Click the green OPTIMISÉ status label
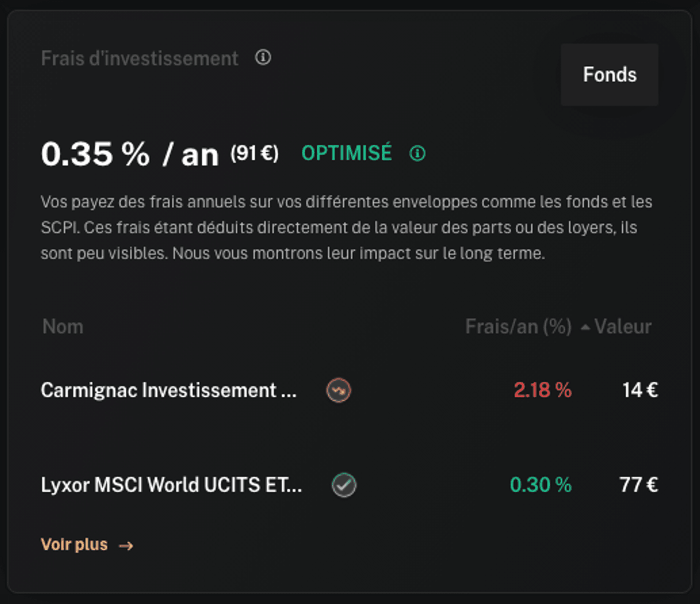Viewport: 700px width, 604px height. [x=346, y=153]
